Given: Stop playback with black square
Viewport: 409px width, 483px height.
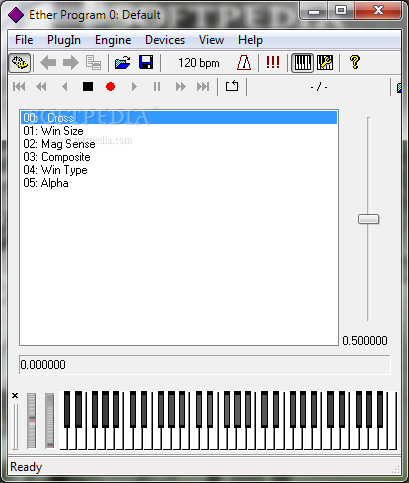Looking at the screenshot, I should pyautogui.click(x=88, y=87).
